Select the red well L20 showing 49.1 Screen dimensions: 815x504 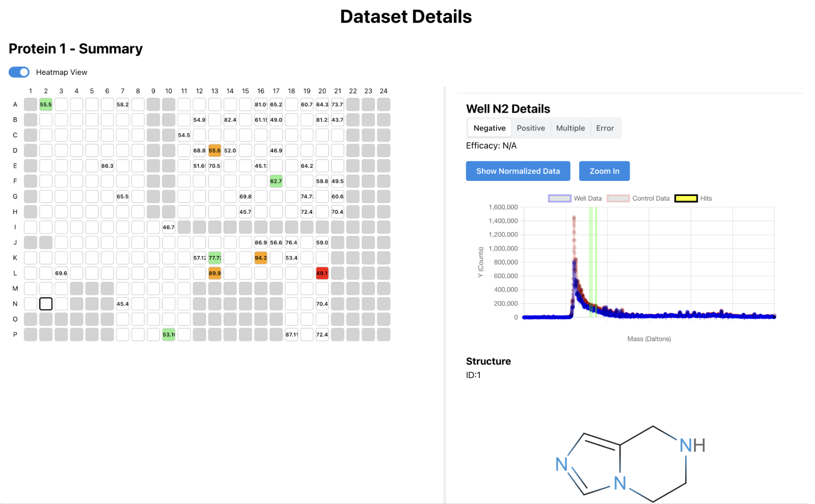coord(322,273)
